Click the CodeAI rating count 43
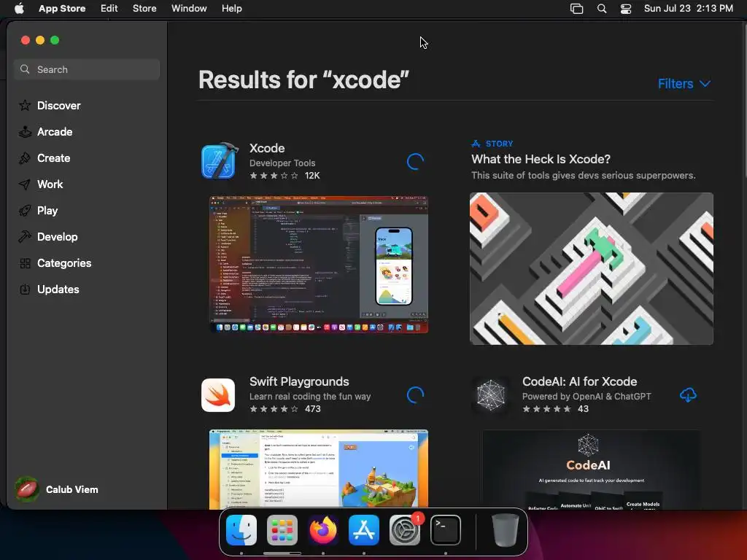The width and height of the screenshot is (747, 560). coord(583,408)
